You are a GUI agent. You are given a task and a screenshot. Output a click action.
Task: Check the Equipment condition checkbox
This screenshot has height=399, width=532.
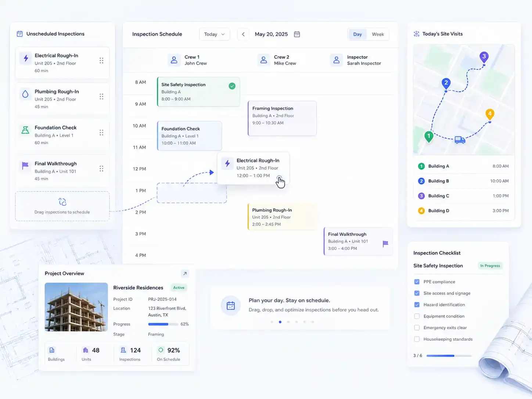(x=417, y=316)
